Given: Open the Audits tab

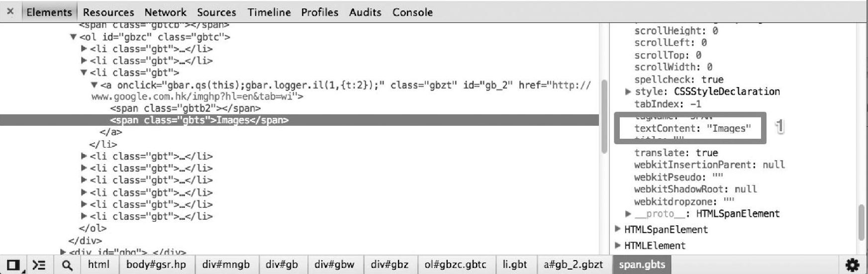Looking at the screenshot, I should click(365, 12).
